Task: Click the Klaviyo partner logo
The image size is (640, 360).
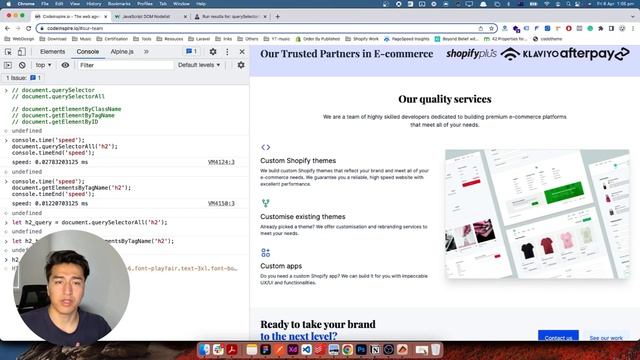Action: [x=529, y=53]
